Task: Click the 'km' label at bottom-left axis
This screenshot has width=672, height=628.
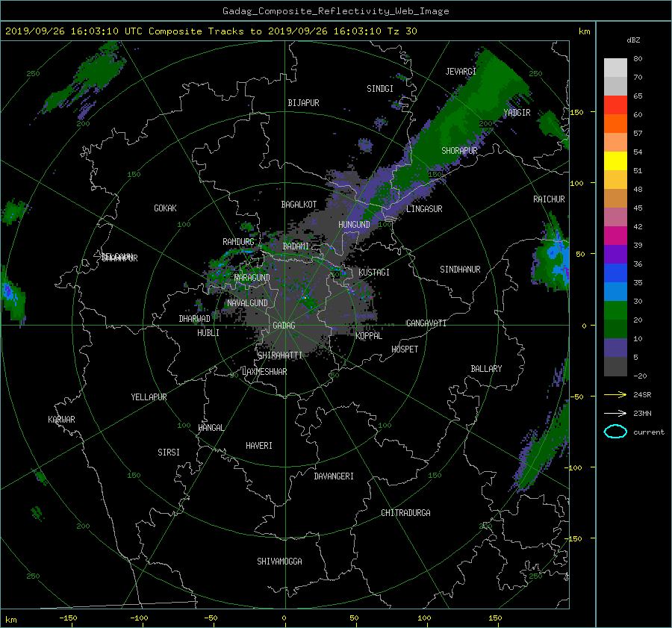Action: tap(10, 620)
